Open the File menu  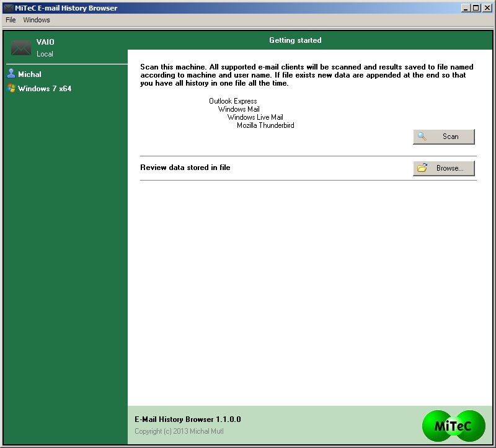point(10,20)
